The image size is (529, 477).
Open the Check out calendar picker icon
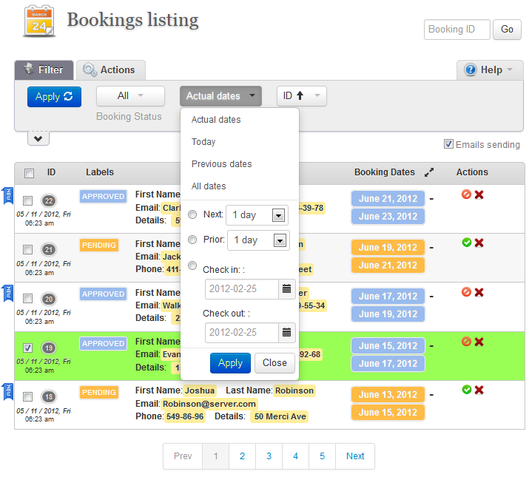tap(286, 332)
